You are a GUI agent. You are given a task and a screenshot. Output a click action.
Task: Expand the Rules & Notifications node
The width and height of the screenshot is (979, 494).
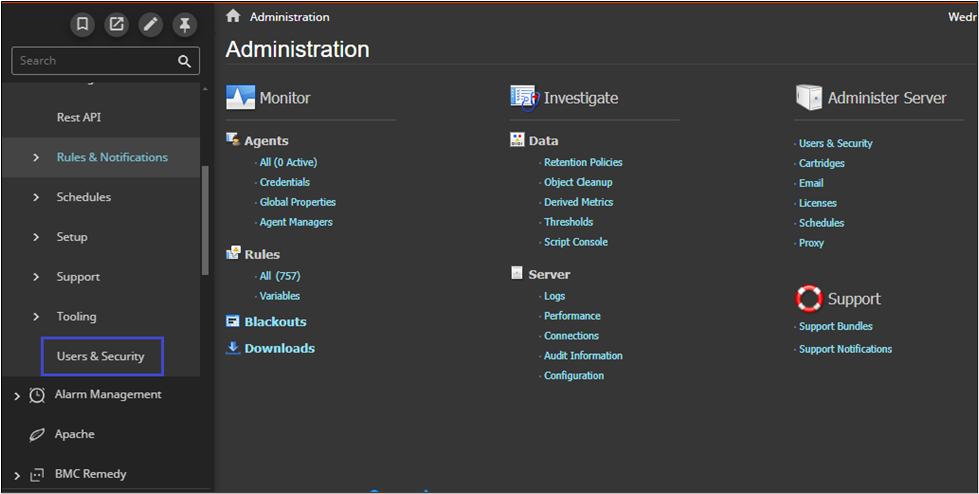[x=36, y=158]
